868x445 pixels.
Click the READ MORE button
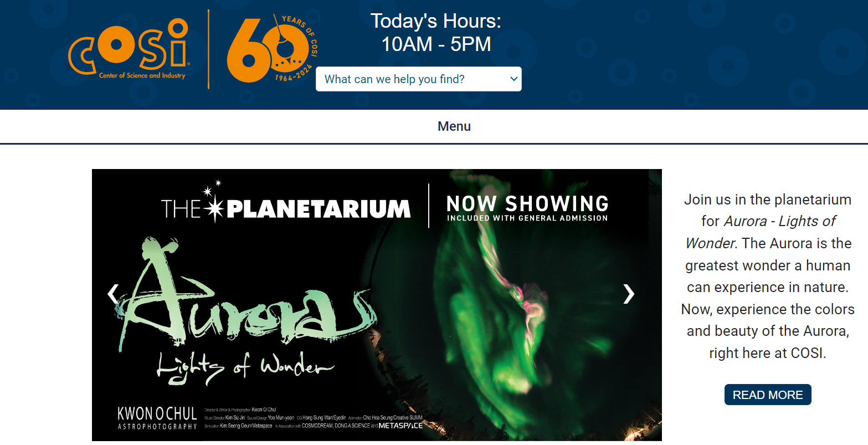pos(768,395)
